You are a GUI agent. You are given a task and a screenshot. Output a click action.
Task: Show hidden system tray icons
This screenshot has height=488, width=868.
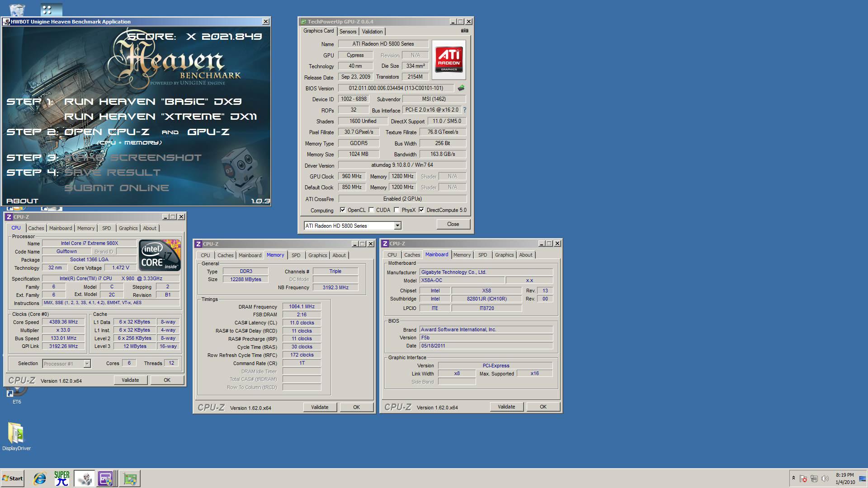pyautogui.click(x=793, y=478)
